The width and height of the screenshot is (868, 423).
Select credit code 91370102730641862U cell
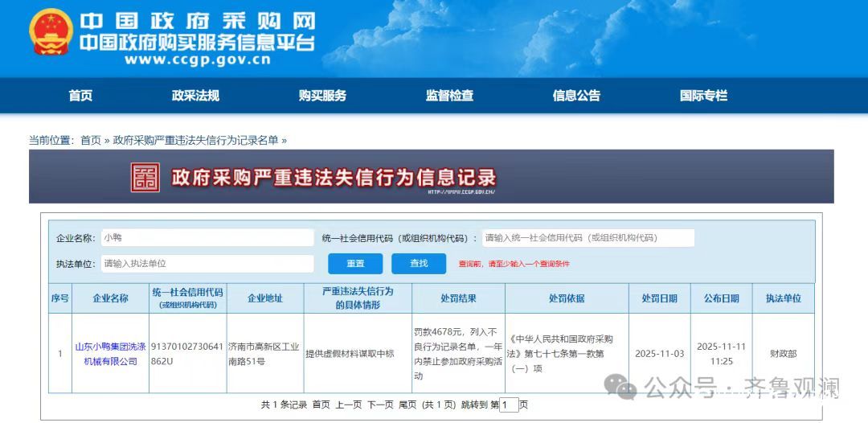pos(187,353)
